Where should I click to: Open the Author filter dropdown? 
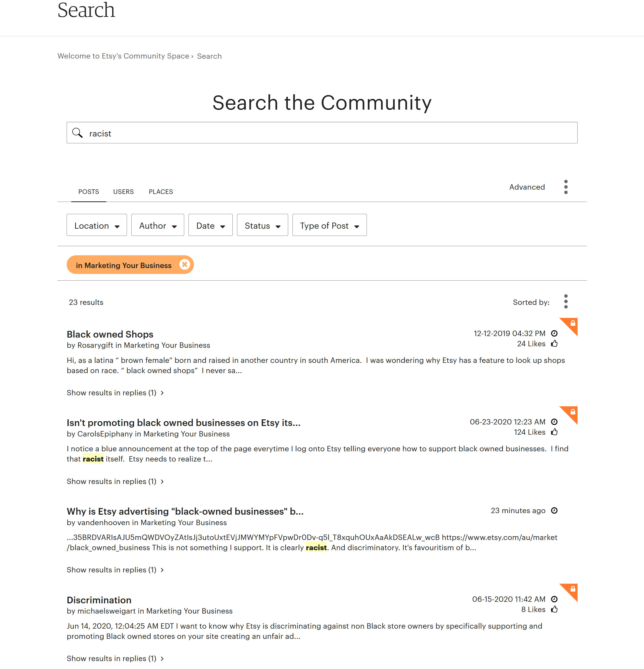[x=158, y=225]
